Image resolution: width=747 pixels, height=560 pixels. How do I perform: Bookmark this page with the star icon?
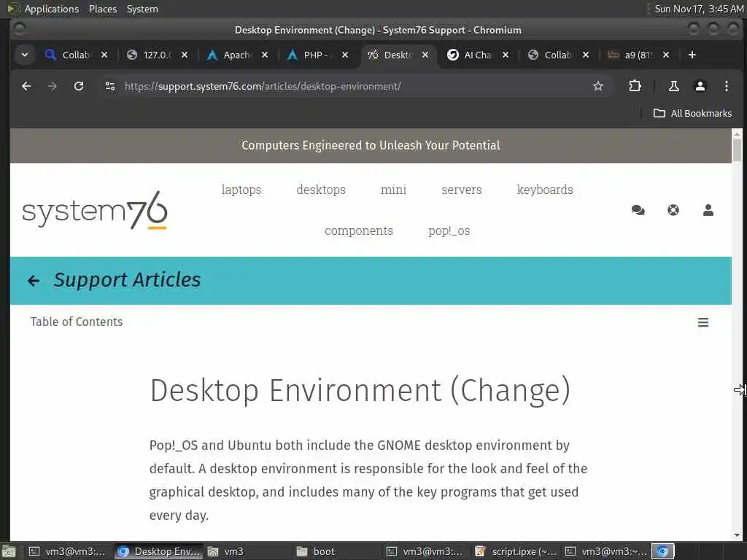(x=598, y=86)
